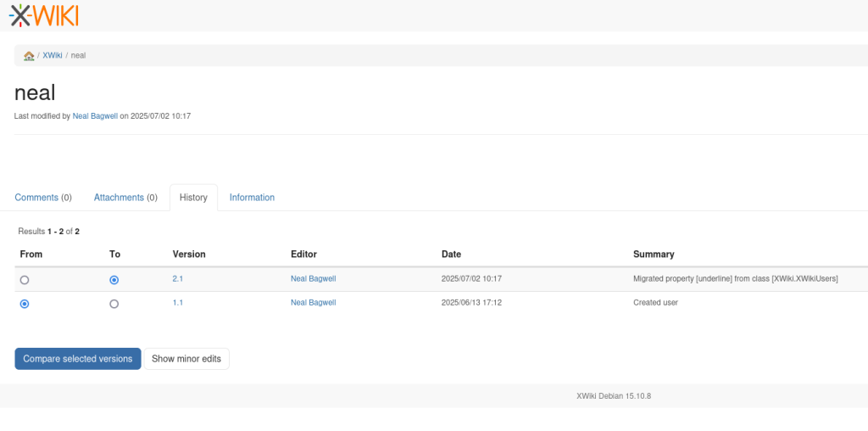868x431 pixels.
Task: Switch to the Information tab
Action: 252,198
